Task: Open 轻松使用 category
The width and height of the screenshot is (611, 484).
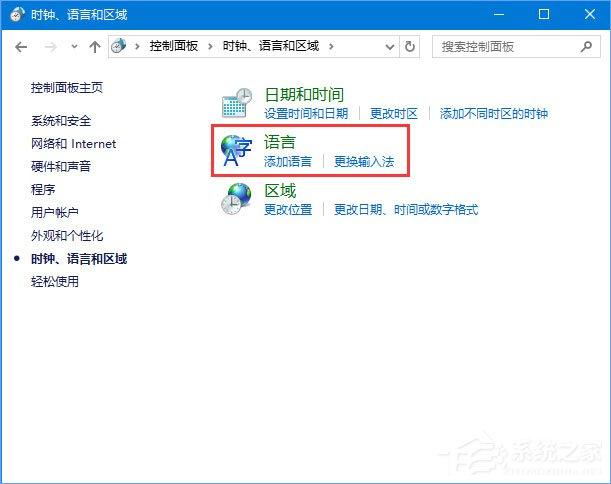Action: pyautogui.click(x=55, y=281)
